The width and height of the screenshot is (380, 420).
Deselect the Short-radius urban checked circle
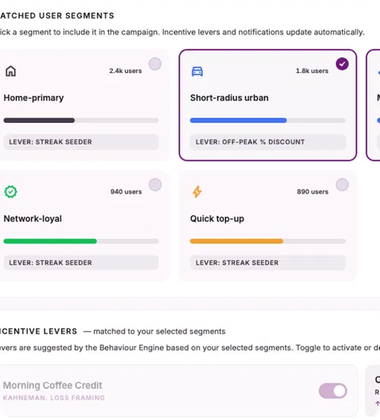pos(342,64)
